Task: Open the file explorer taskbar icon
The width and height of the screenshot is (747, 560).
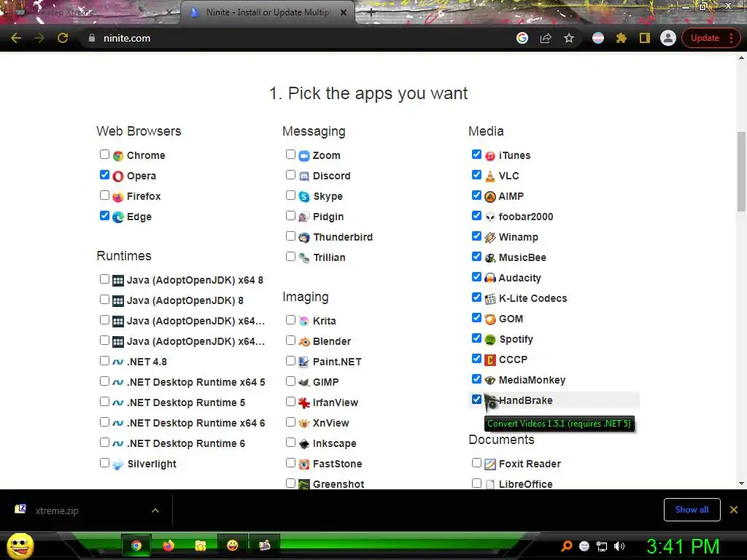Action: [x=201, y=545]
